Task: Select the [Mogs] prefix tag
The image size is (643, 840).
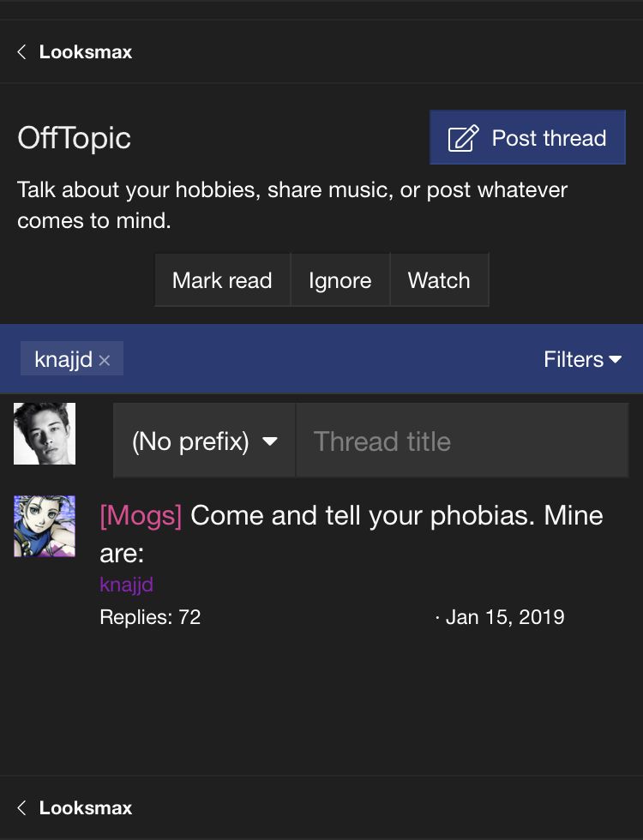Action: point(141,516)
